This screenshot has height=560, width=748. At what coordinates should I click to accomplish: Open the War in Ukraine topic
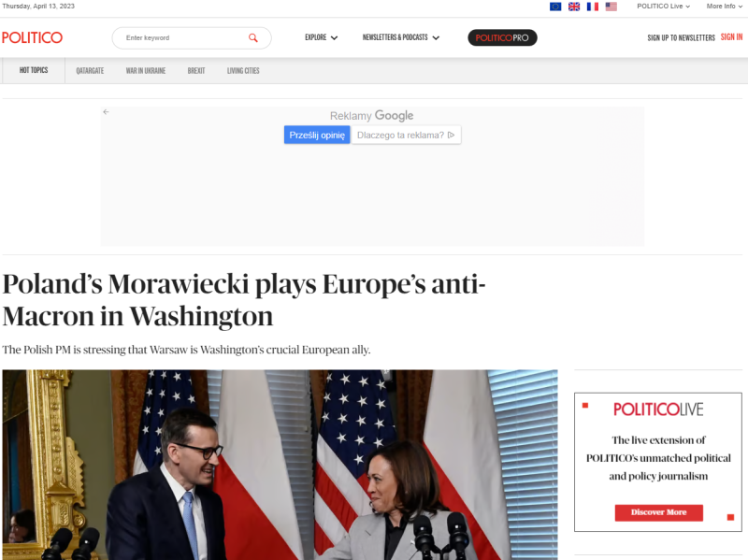146,71
